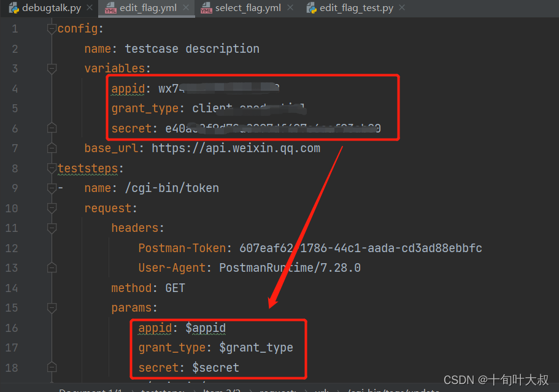Click the '$appid' variable reference
This screenshot has width=559, height=392.
[206, 328]
